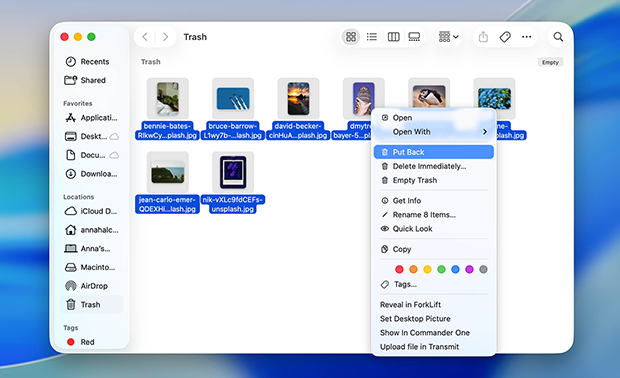Choose Delete Immediately in context menu

[434, 166]
